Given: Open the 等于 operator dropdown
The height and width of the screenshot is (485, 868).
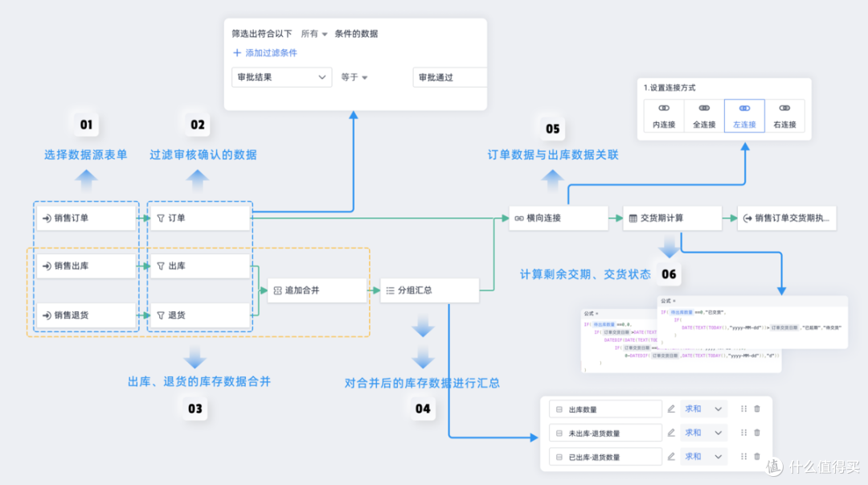Looking at the screenshot, I should 354,77.
